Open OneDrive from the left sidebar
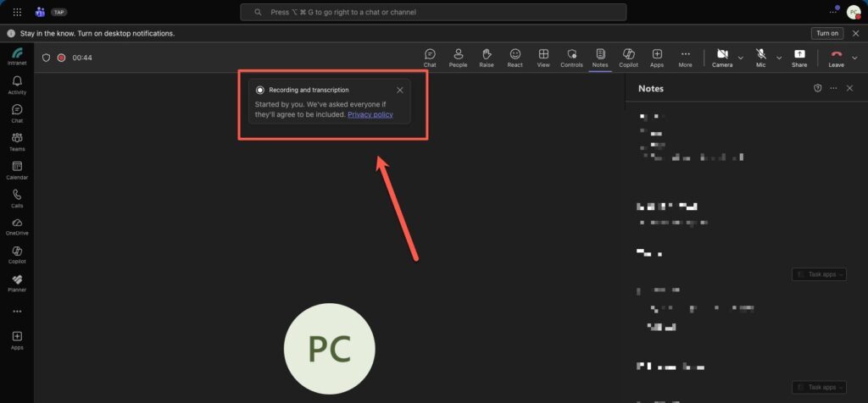The height and width of the screenshot is (403, 868). [x=17, y=226]
